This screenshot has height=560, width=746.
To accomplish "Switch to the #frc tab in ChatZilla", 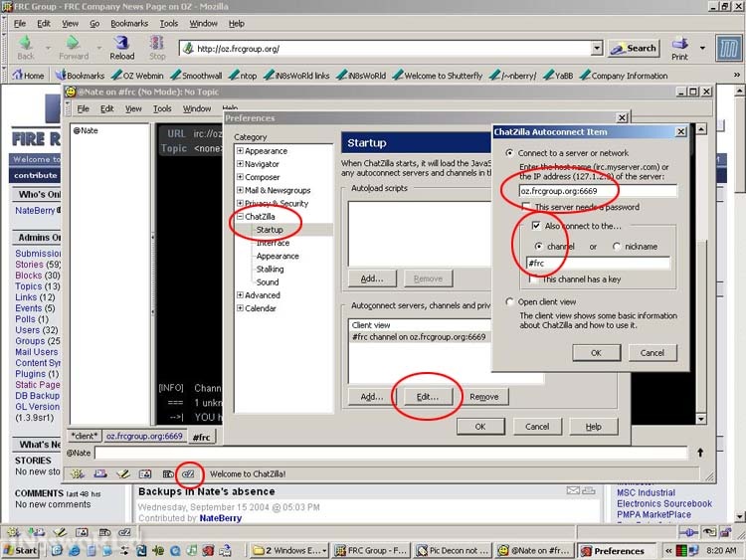I will tap(201, 437).
